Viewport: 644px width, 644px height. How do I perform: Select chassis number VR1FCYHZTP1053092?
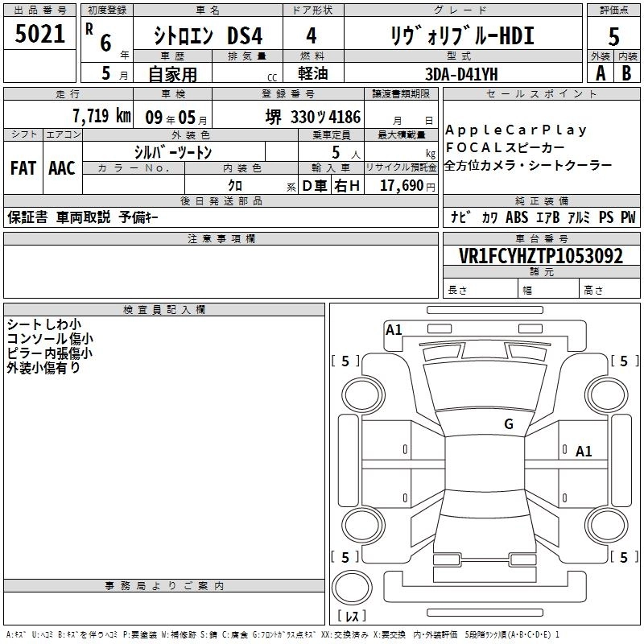pyautogui.click(x=541, y=256)
